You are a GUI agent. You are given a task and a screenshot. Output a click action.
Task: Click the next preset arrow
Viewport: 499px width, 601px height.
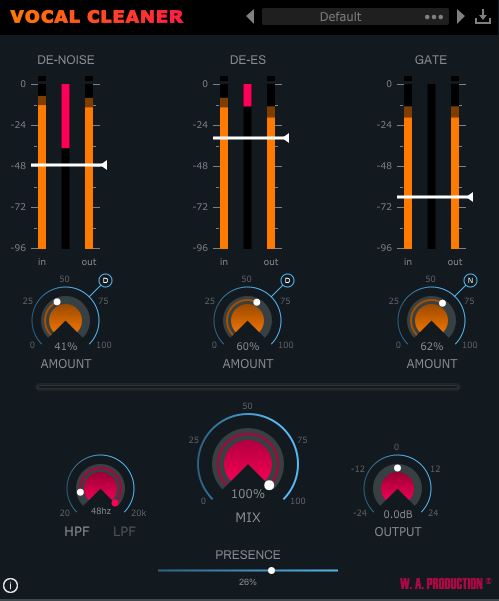pyautogui.click(x=461, y=17)
